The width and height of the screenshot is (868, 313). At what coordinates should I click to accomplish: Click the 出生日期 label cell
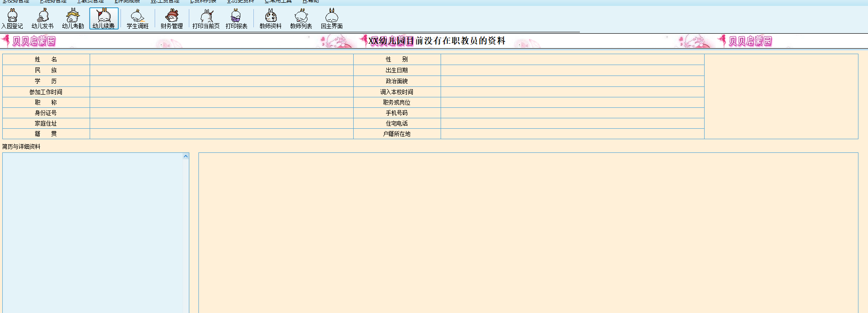pos(397,70)
